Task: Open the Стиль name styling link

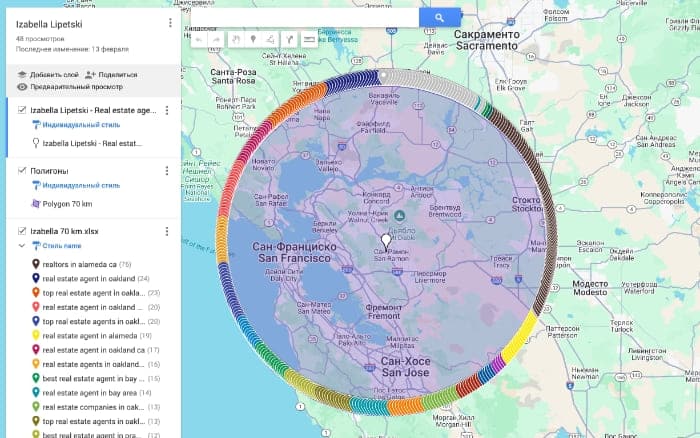Action: (62, 246)
